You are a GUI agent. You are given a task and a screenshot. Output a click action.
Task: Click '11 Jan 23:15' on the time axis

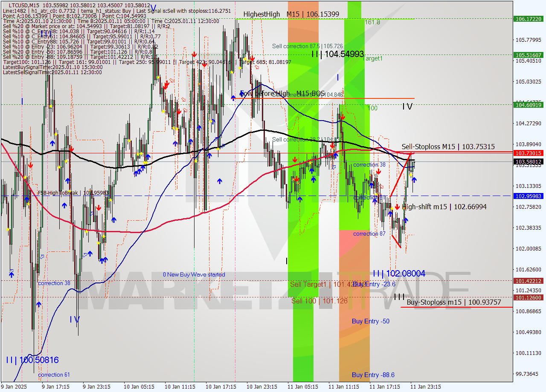[x=425, y=387]
